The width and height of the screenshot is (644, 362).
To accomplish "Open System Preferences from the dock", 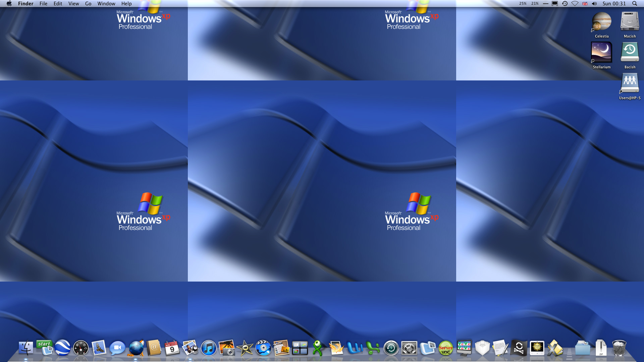I will (409, 348).
